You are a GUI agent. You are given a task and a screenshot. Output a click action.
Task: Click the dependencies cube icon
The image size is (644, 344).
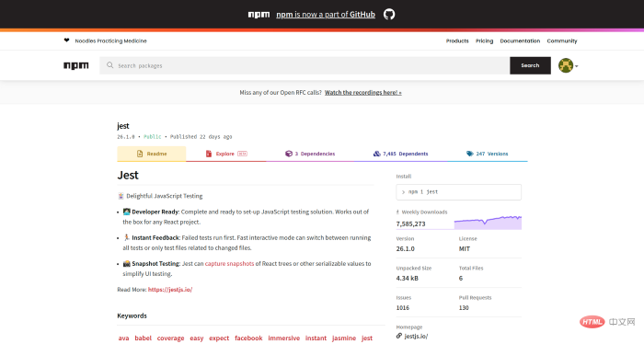[x=289, y=154]
